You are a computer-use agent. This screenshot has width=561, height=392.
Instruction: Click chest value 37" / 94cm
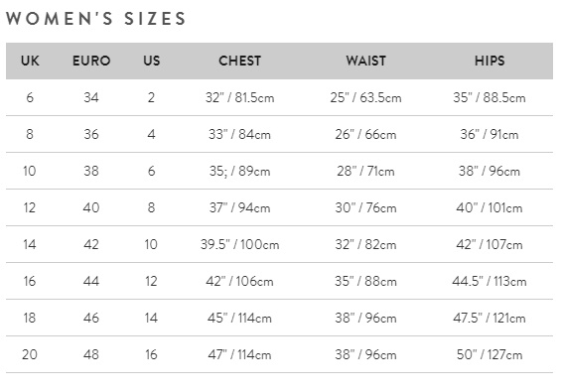pos(239,207)
